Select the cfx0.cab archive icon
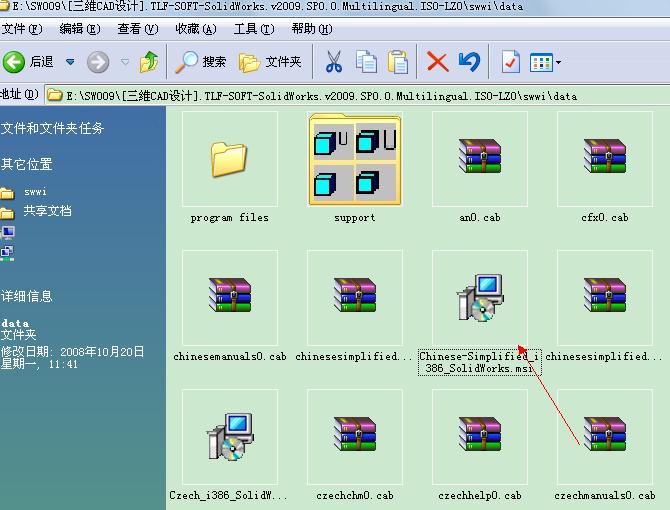 click(x=605, y=156)
